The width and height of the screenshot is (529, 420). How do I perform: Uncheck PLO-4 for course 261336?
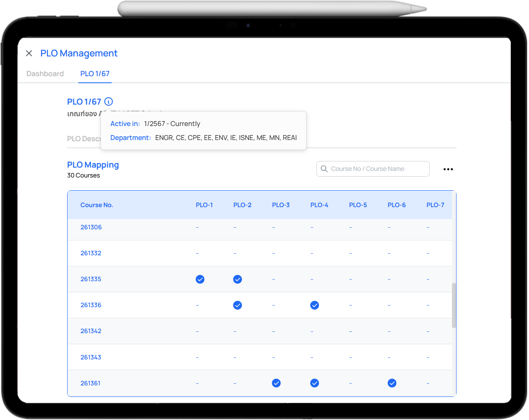pos(314,305)
